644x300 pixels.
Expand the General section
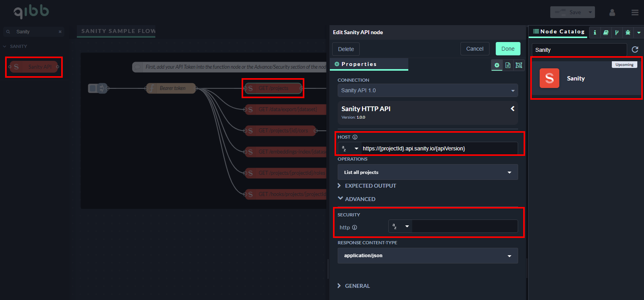pyautogui.click(x=357, y=286)
